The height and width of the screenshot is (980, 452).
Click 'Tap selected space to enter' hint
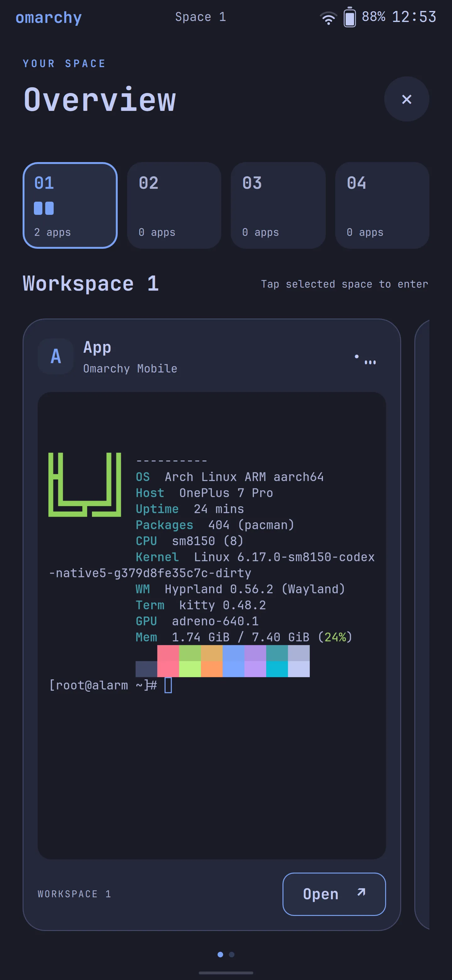coord(344,284)
